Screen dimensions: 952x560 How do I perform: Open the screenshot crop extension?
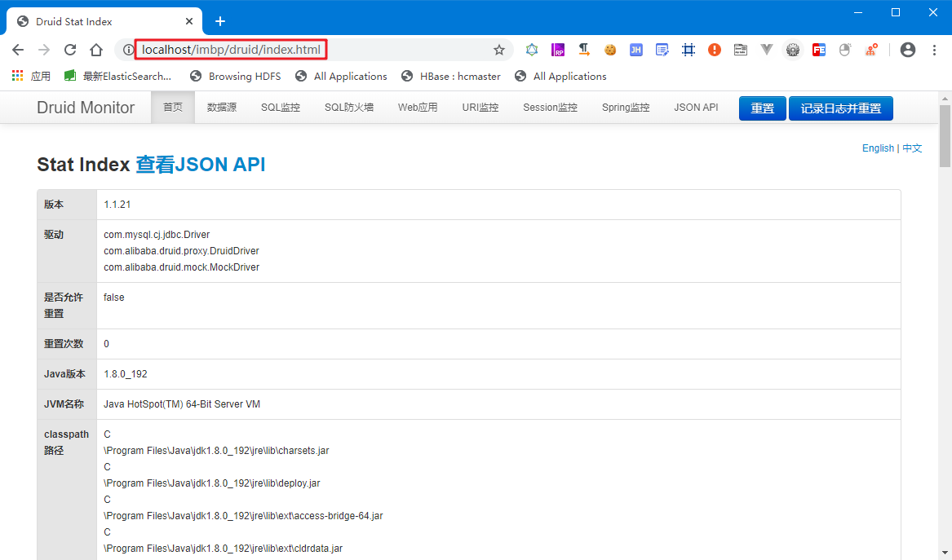click(x=689, y=50)
